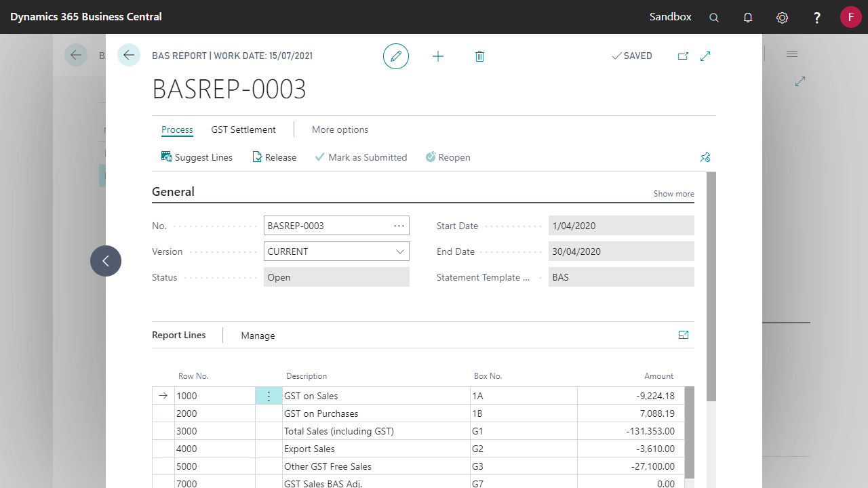Click the Status field showing Open

pyautogui.click(x=336, y=277)
